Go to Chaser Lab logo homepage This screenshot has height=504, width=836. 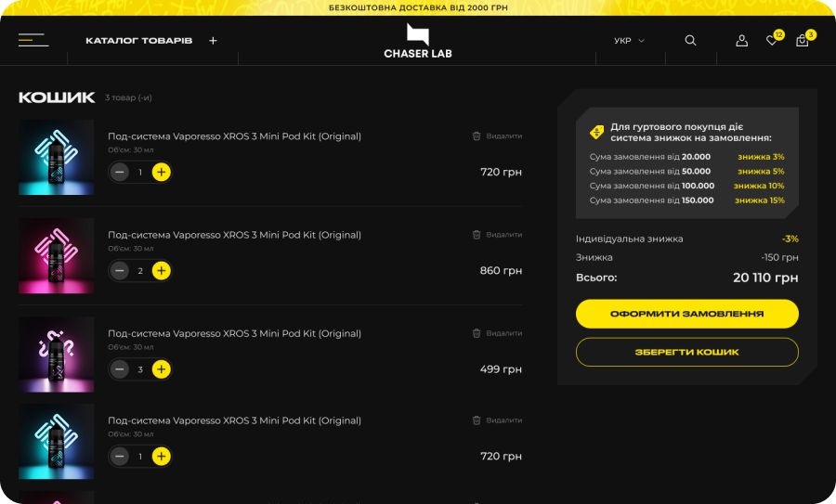(x=417, y=41)
